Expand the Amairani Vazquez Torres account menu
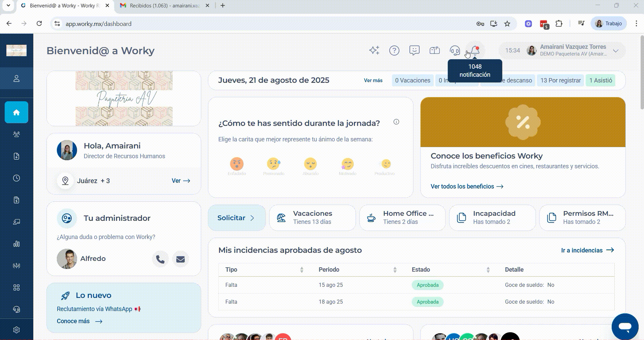 pos(616,51)
